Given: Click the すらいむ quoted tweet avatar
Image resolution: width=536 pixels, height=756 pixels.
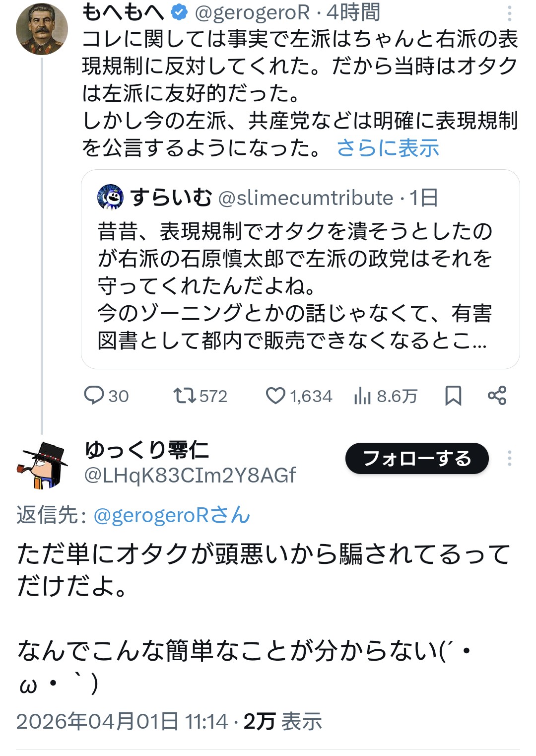Looking at the screenshot, I should click(110, 197).
